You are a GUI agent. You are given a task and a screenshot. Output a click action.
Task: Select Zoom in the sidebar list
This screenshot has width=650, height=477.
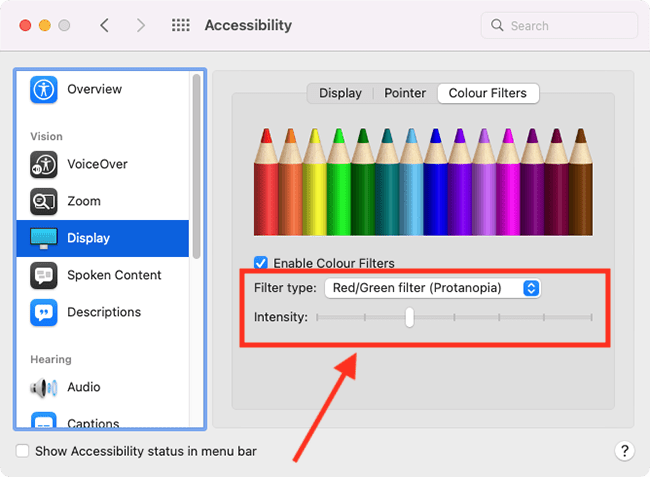point(102,201)
